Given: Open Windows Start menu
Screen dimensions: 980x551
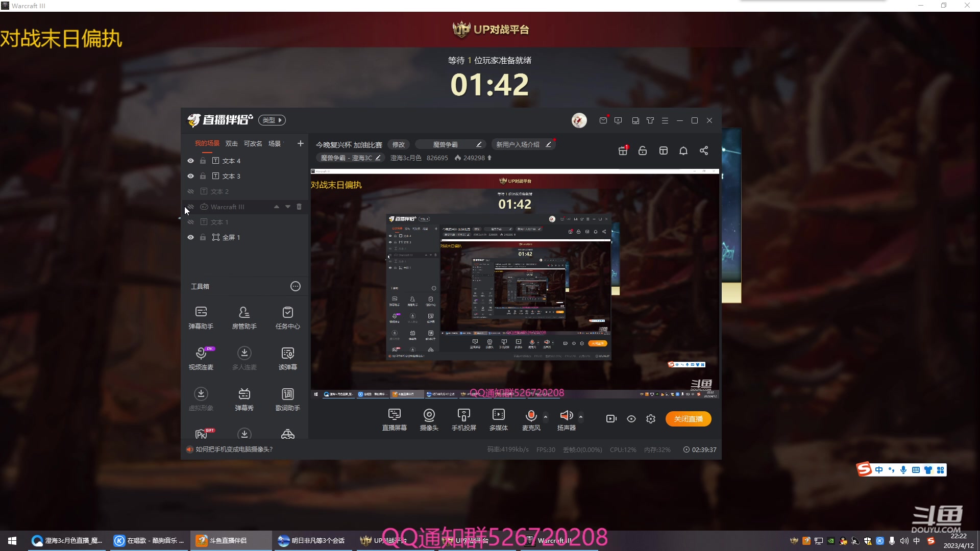Looking at the screenshot, I should [x=12, y=540].
